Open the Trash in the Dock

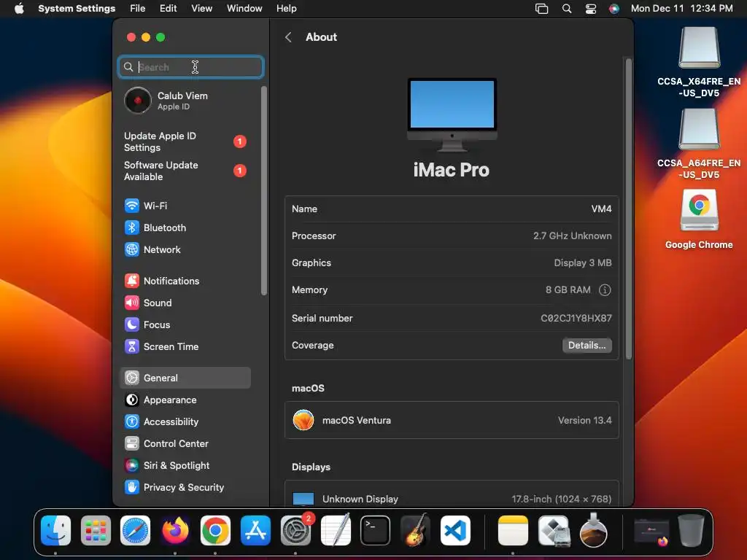tap(692, 531)
